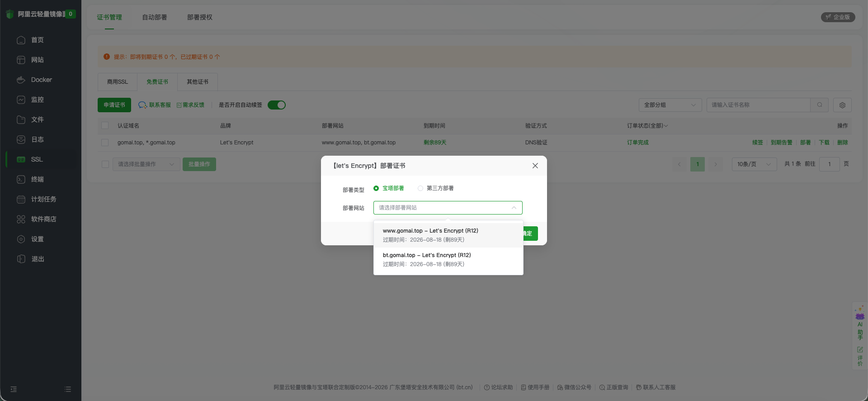
Task: Go to previous page arrow
Action: click(x=679, y=164)
